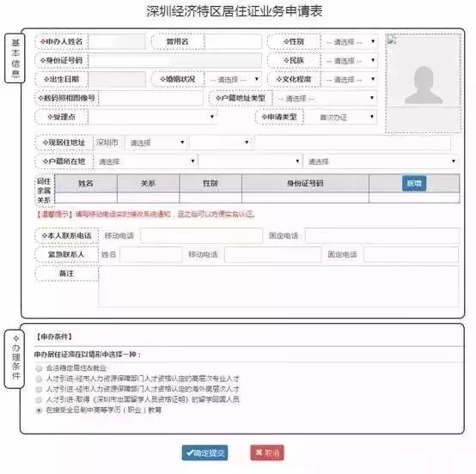Open the 性别 dropdown

[x=349, y=41]
